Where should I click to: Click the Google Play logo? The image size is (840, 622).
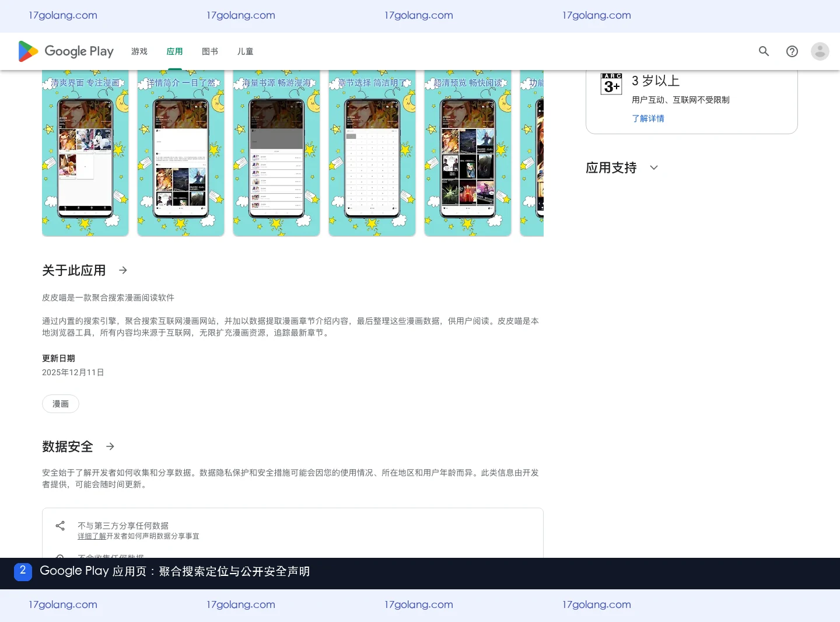[x=66, y=51]
